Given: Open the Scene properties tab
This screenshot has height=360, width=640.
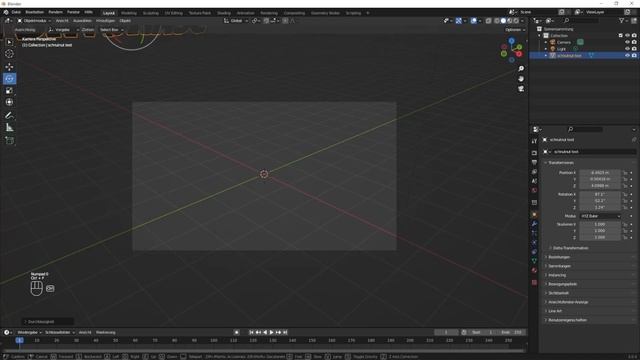Looking at the screenshot, I should [534, 181].
